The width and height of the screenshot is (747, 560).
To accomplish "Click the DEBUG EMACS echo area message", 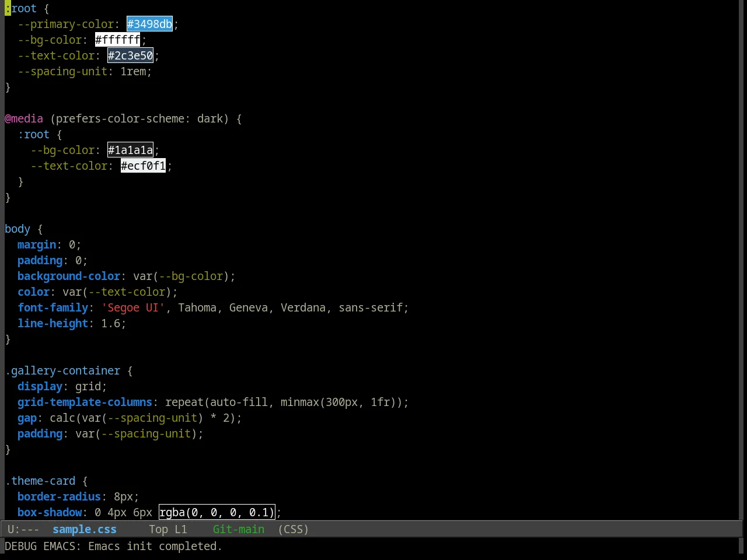I will 113,546.
